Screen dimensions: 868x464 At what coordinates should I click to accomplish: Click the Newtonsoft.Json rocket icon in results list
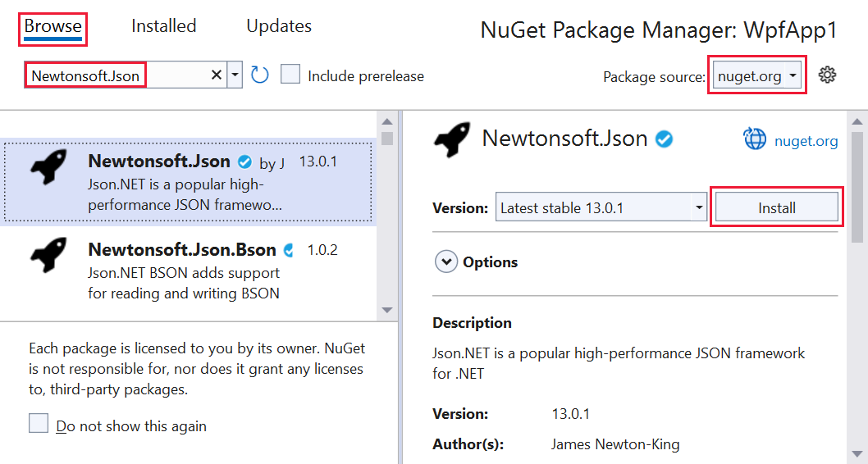pos(48,166)
